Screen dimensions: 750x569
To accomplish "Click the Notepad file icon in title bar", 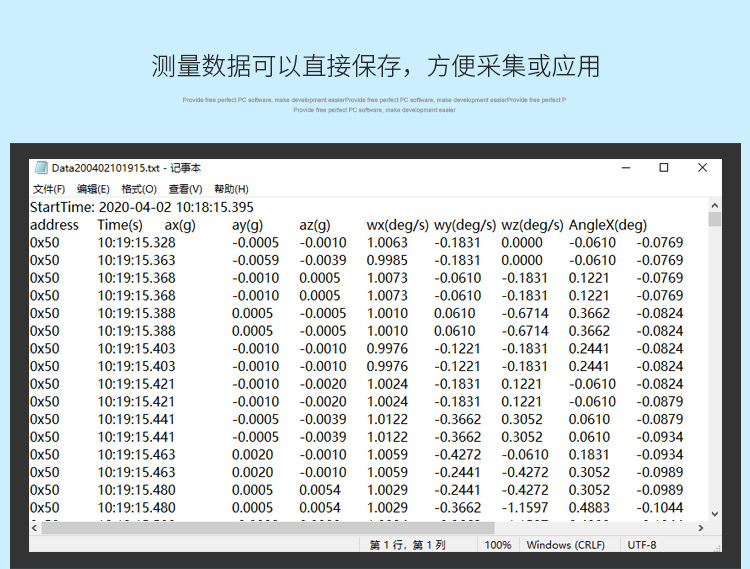I will pyautogui.click(x=41, y=168).
